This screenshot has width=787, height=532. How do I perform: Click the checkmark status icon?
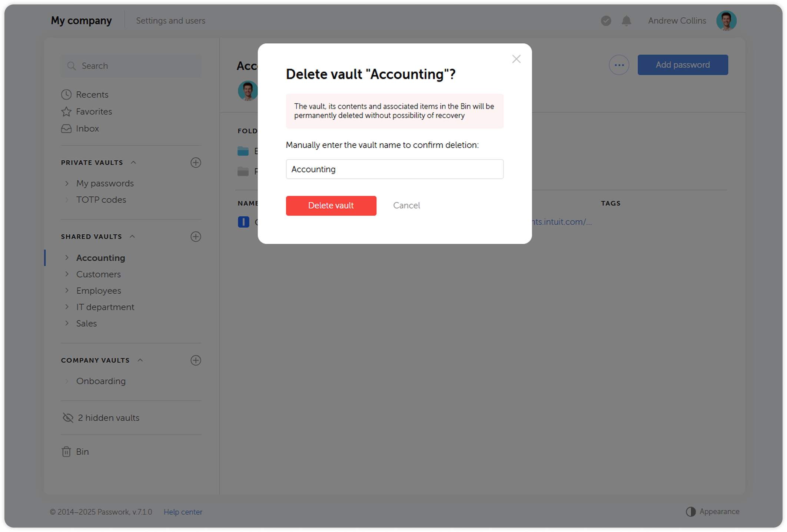(x=605, y=21)
